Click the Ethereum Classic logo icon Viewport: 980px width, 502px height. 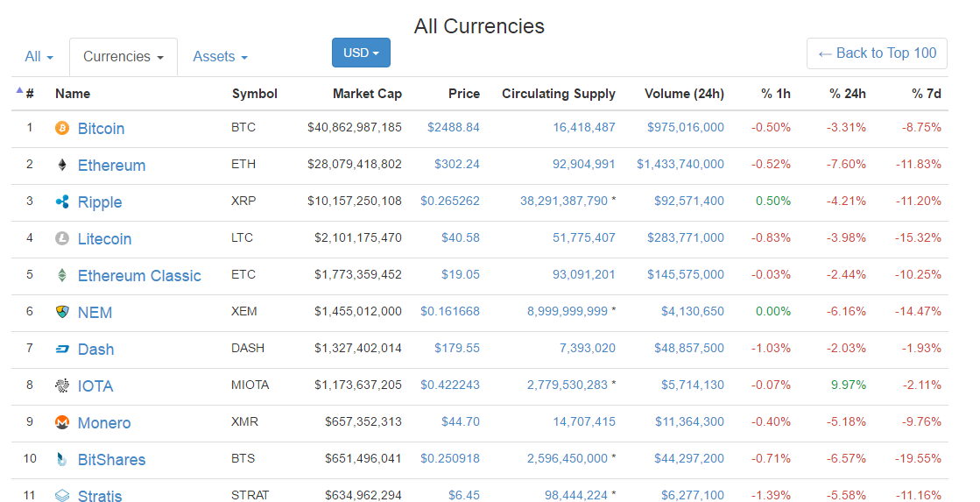62,275
